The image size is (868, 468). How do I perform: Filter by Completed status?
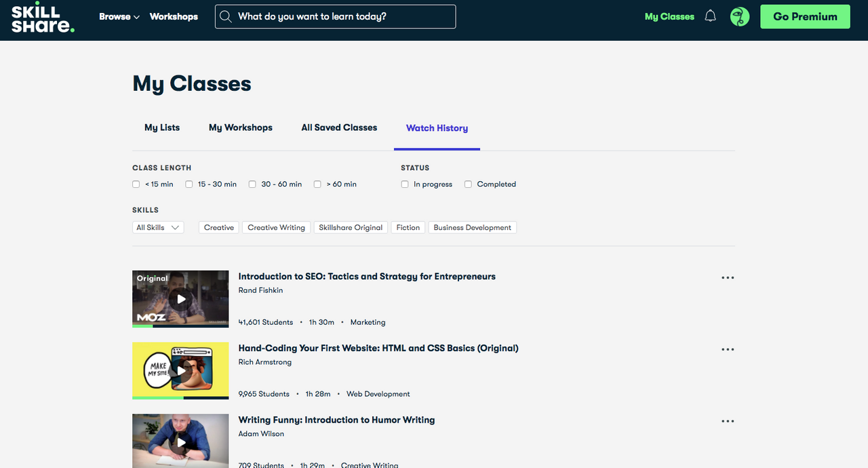pos(468,184)
